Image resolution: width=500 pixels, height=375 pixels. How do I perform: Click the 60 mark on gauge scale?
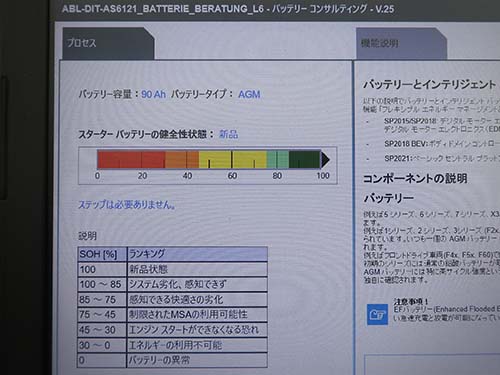[232, 176]
